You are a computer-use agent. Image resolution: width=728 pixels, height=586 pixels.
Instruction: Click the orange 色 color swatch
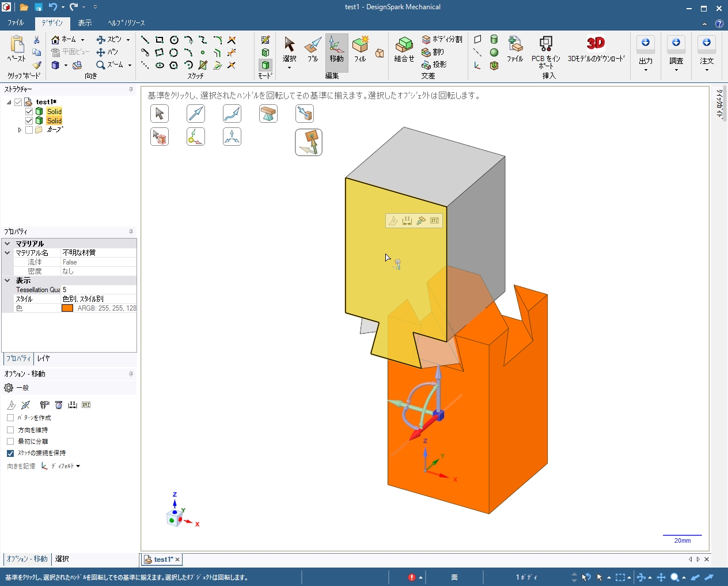67,308
